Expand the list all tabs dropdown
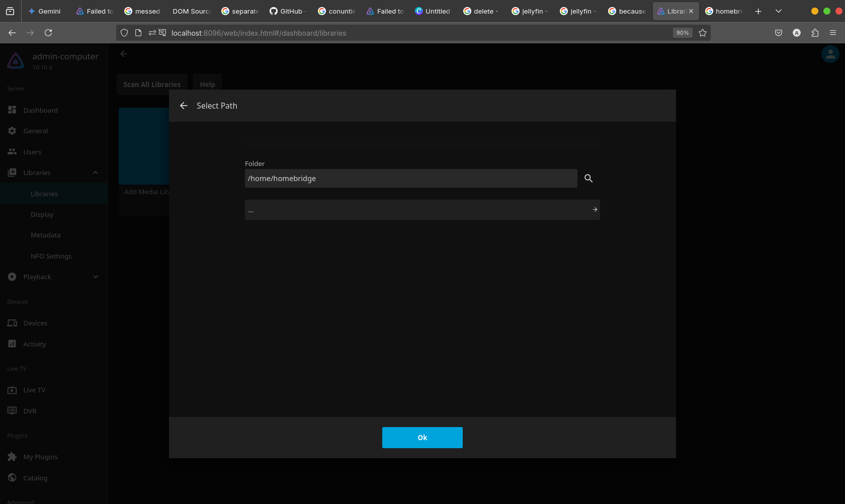This screenshot has height=504, width=845. point(779,11)
